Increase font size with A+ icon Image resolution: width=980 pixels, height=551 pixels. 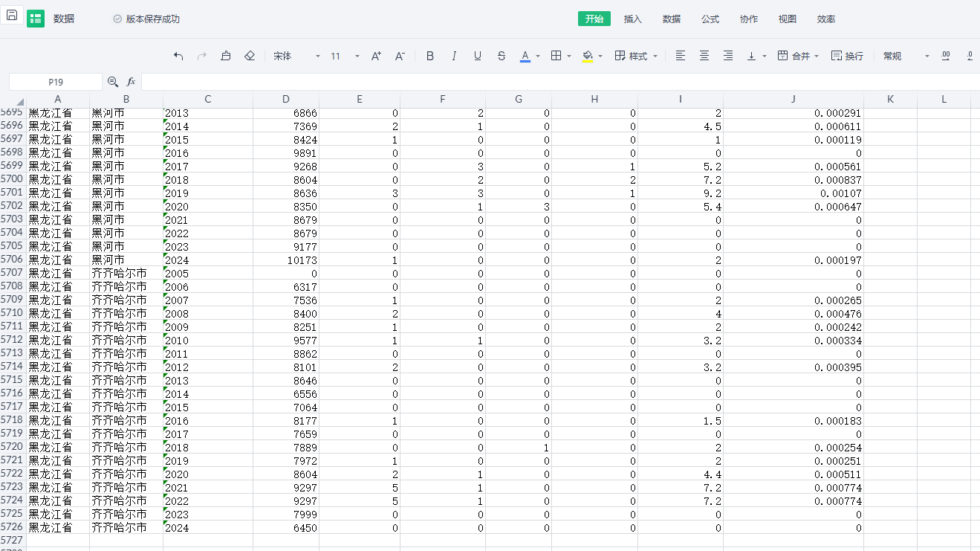(x=376, y=56)
